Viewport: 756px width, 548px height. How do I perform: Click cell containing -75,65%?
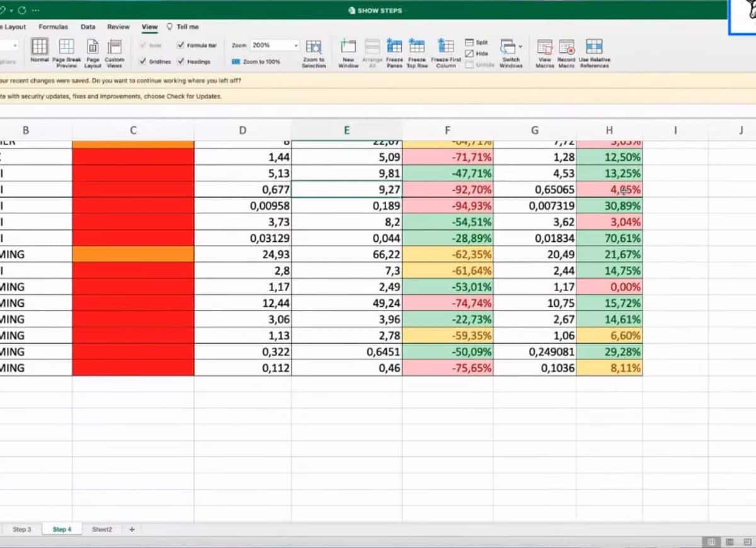pyautogui.click(x=447, y=368)
